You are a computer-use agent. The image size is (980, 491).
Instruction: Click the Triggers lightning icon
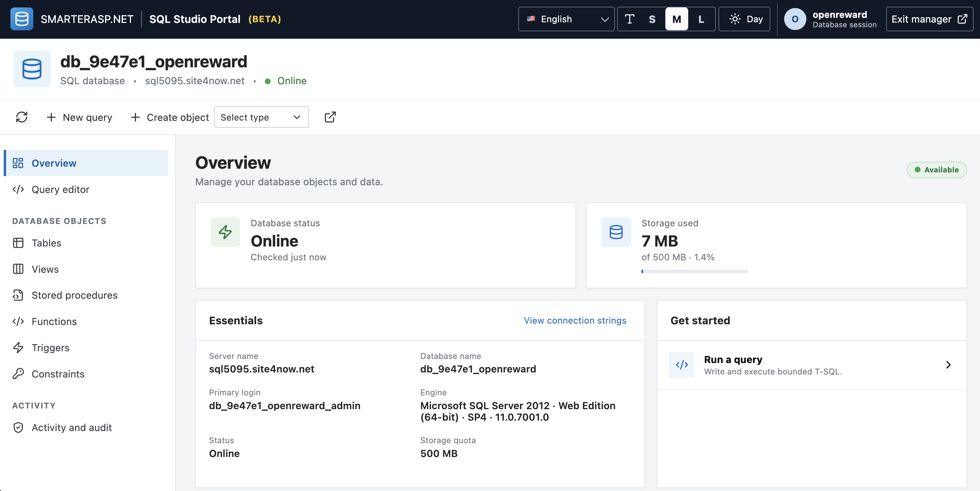[x=18, y=348]
